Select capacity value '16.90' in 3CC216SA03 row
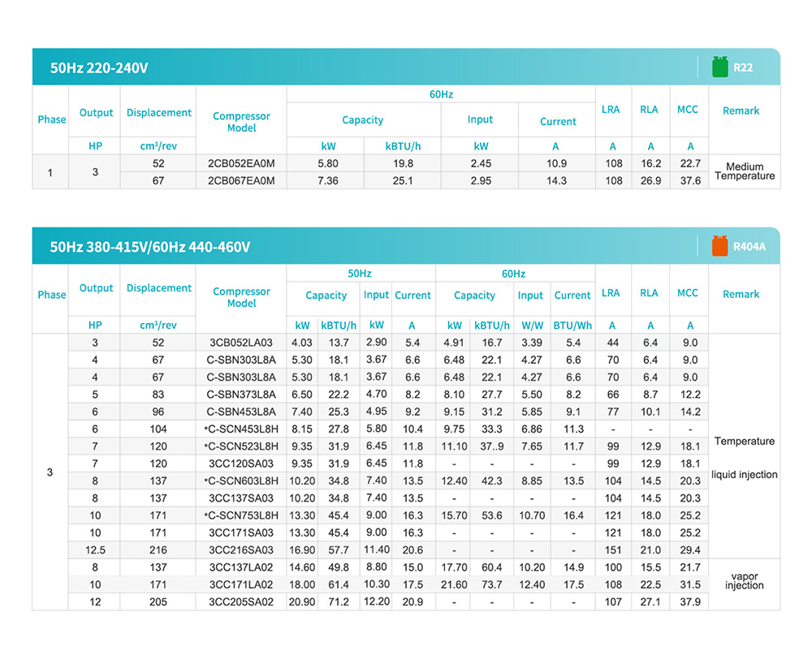The image size is (812, 651). [x=302, y=550]
